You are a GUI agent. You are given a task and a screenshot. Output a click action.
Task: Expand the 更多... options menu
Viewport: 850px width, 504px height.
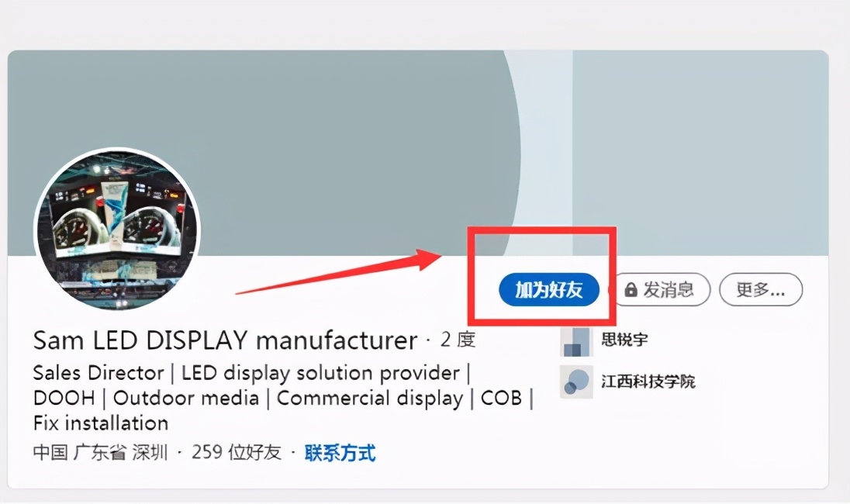point(761,290)
